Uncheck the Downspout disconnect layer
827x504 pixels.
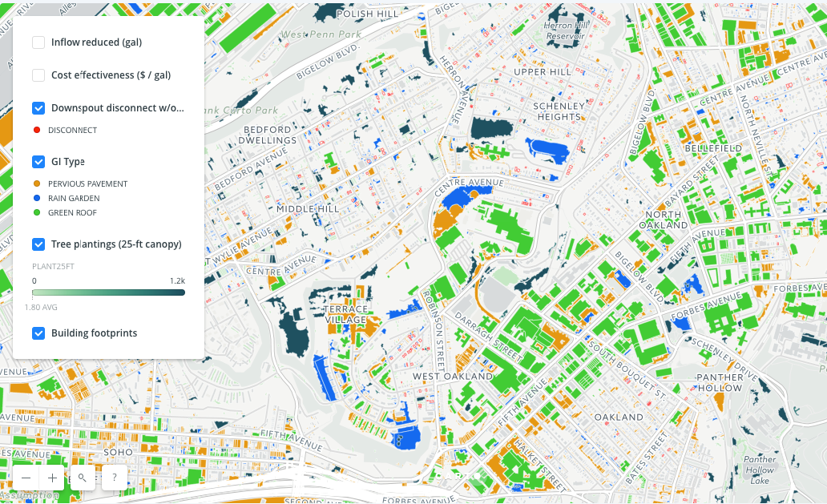pyautogui.click(x=38, y=108)
